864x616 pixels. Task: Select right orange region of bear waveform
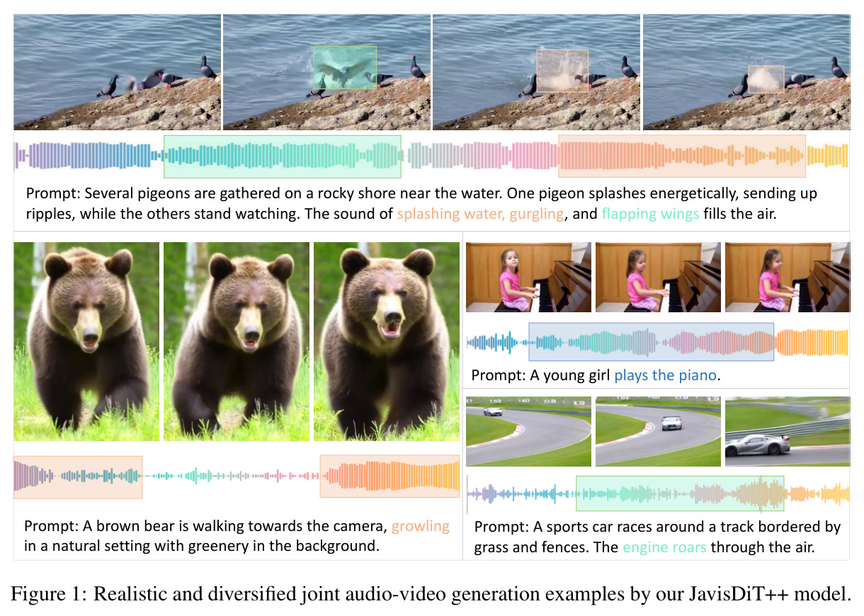[x=390, y=477]
